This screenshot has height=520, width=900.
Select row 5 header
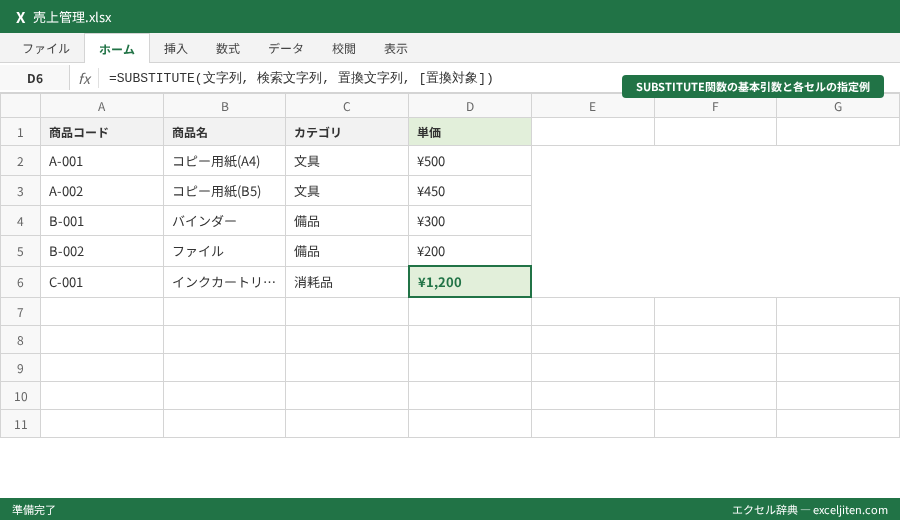(x=20, y=251)
